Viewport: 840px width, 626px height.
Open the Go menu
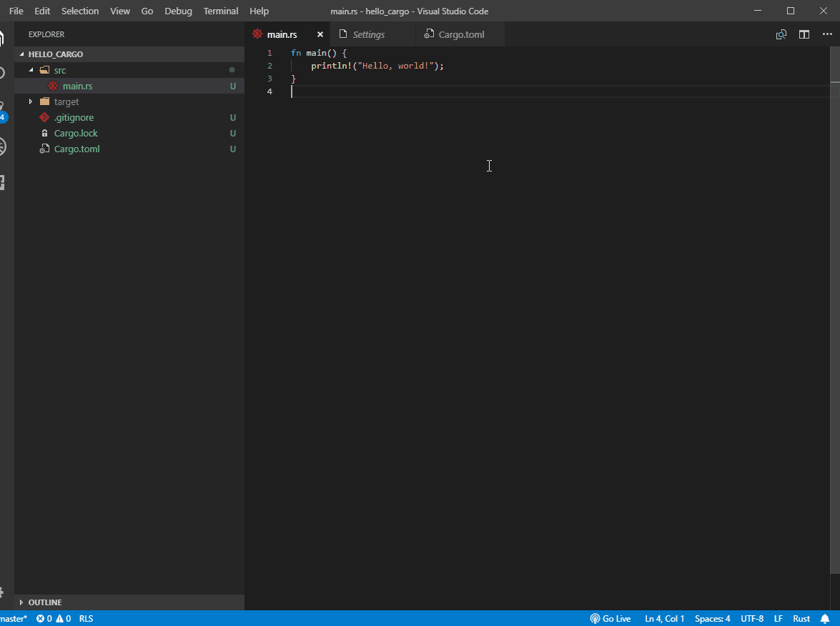[x=147, y=11]
